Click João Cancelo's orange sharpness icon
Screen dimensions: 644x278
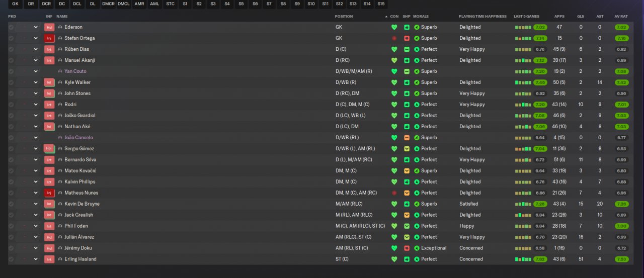coord(407,138)
